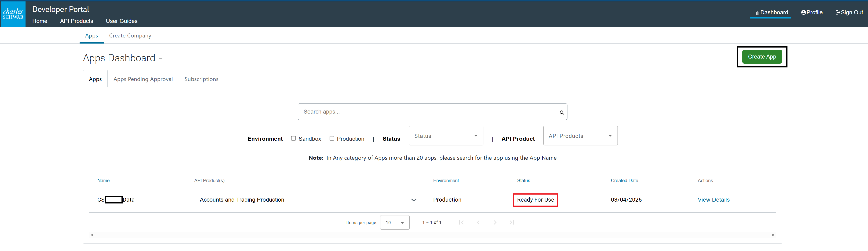
Task: Open View Details for the app
Action: (x=713, y=200)
